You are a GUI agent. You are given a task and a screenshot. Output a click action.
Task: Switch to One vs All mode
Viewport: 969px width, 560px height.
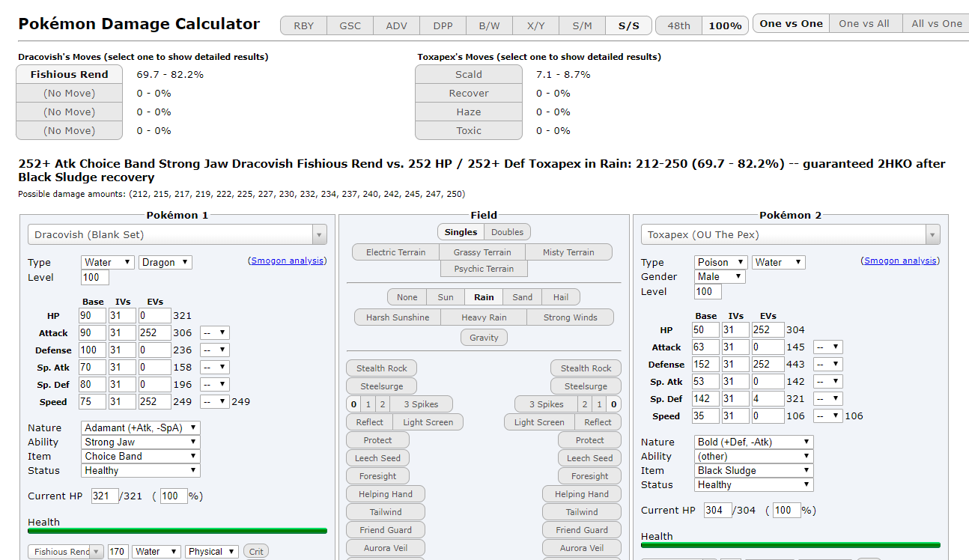coord(865,23)
